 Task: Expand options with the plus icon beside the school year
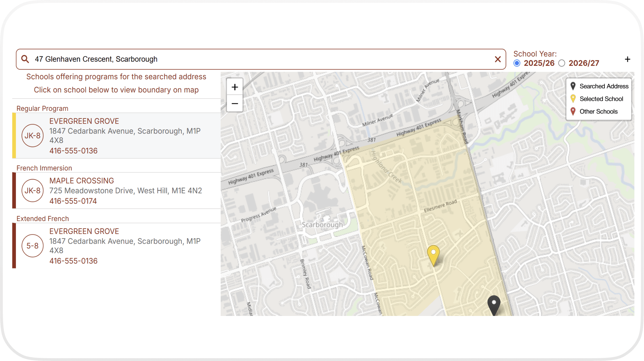[627, 59]
